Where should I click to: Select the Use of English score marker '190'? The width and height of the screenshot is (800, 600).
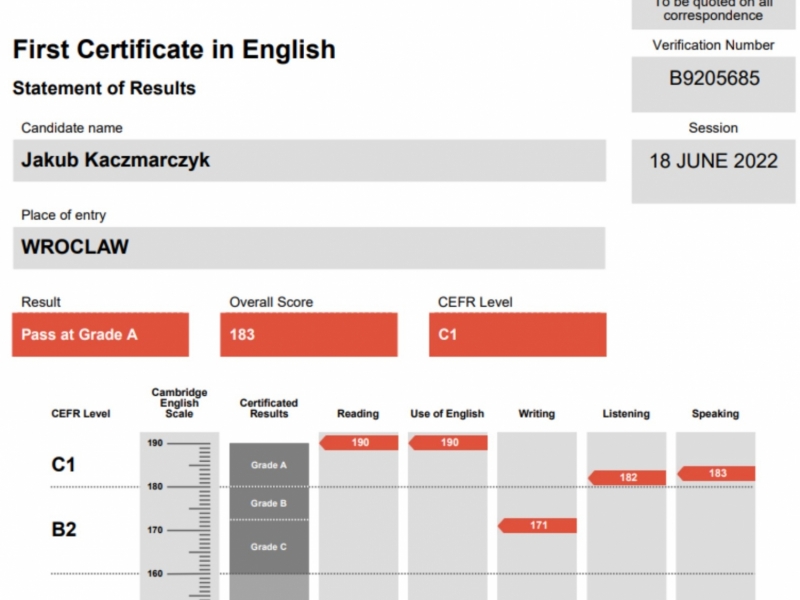[448, 442]
